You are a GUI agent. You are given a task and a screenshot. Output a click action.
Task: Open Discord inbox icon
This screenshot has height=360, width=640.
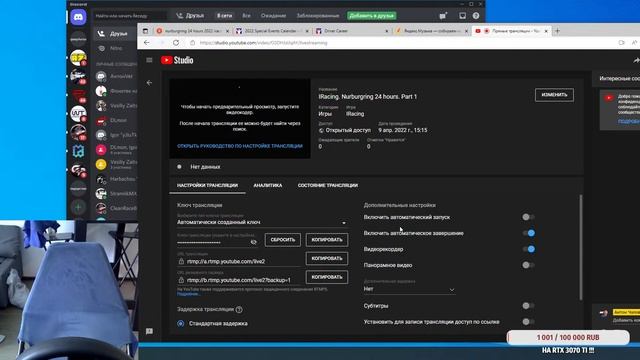462,16
